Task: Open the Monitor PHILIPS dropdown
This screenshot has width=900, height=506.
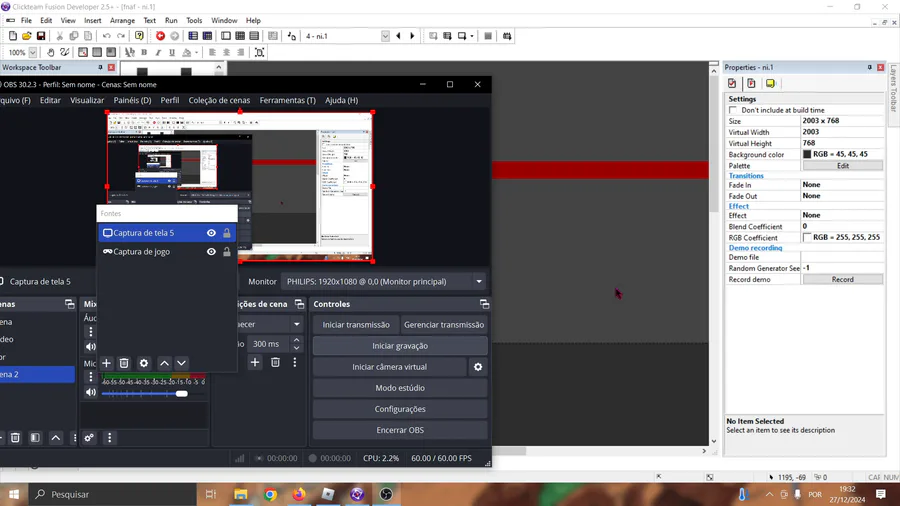Action: click(x=383, y=282)
